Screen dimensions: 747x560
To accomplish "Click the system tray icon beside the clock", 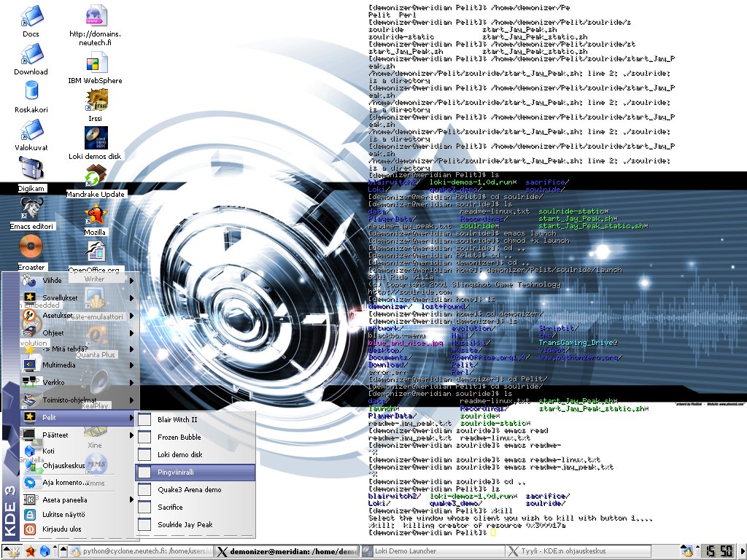I will pyautogui.click(x=686, y=551).
